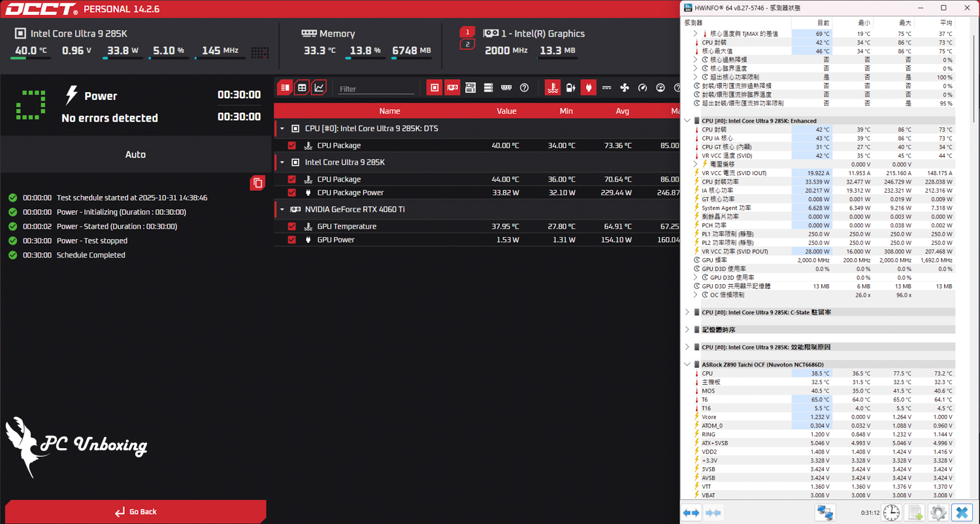The image size is (980, 524).
Task: Click the Auto test mode button
Action: click(x=136, y=155)
